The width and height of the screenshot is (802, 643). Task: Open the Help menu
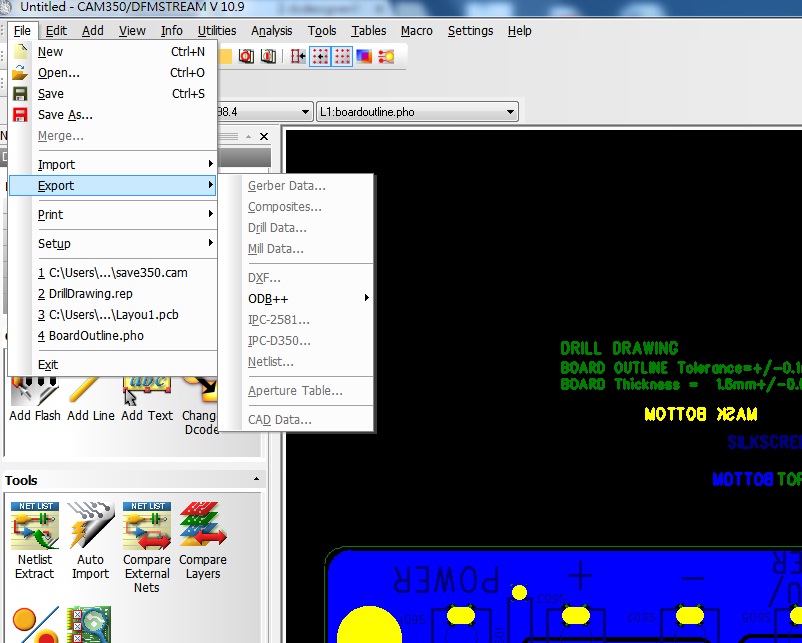(520, 31)
